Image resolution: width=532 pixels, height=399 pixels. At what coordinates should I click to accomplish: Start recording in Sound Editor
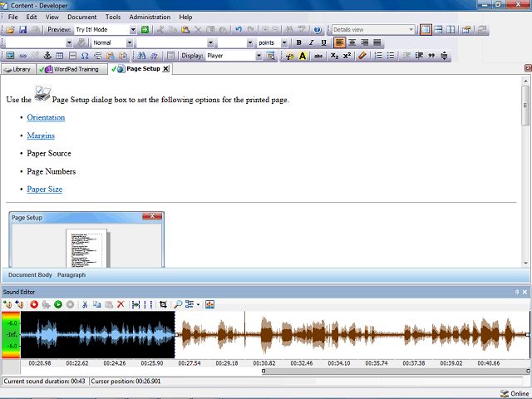point(34,304)
